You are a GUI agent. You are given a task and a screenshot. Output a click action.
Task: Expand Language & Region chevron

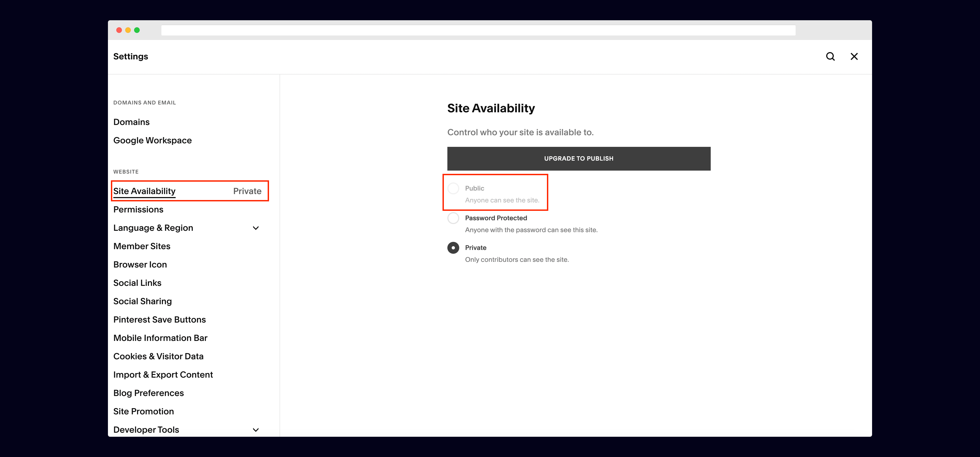(256, 228)
